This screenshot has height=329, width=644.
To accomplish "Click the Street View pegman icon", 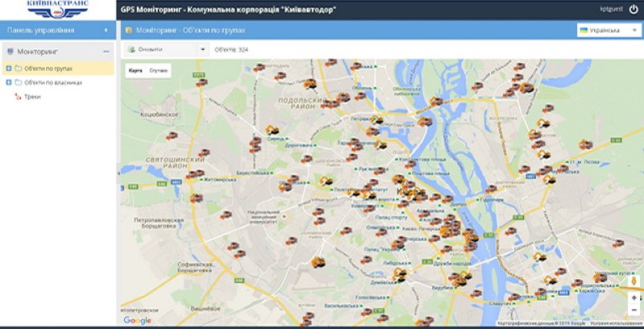I will [634, 281].
